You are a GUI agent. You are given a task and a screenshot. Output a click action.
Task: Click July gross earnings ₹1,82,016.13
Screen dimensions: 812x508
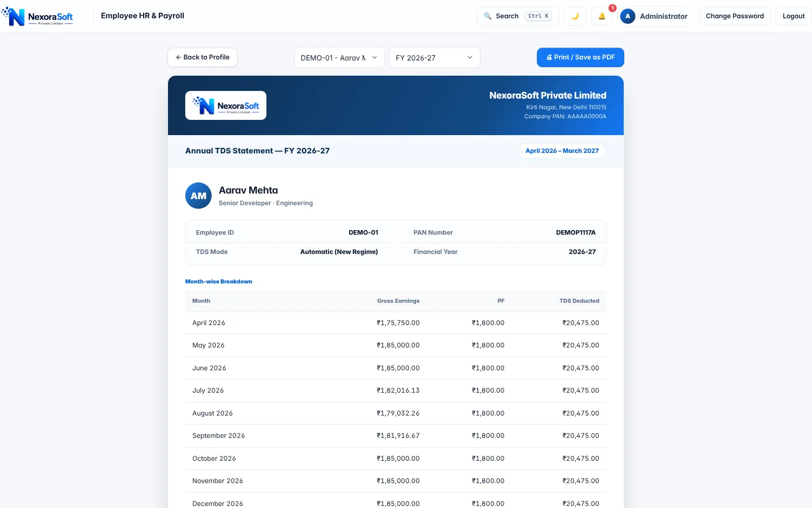point(398,391)
